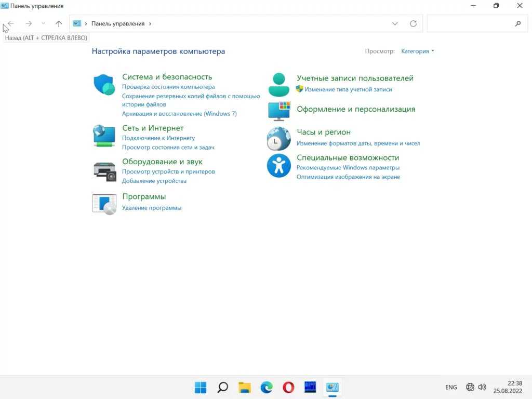Click the Windows Start button
532x399 pixels.
pyautogui.click(x=201, y=387)
